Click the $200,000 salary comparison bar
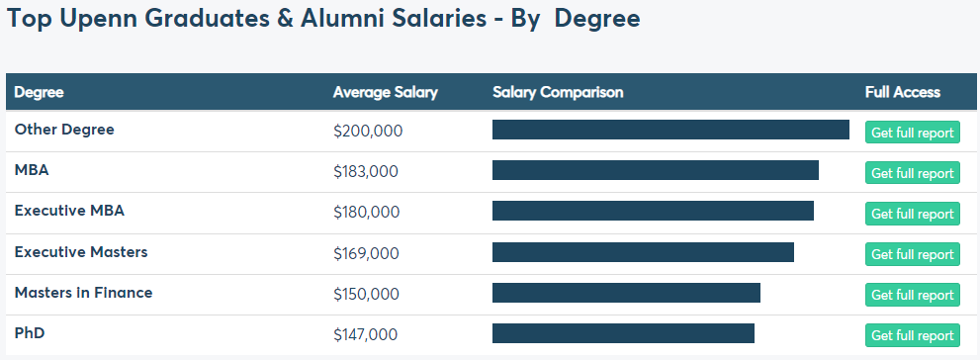The image size is (980, 360). pyautogui.click(x=670, y=130)
